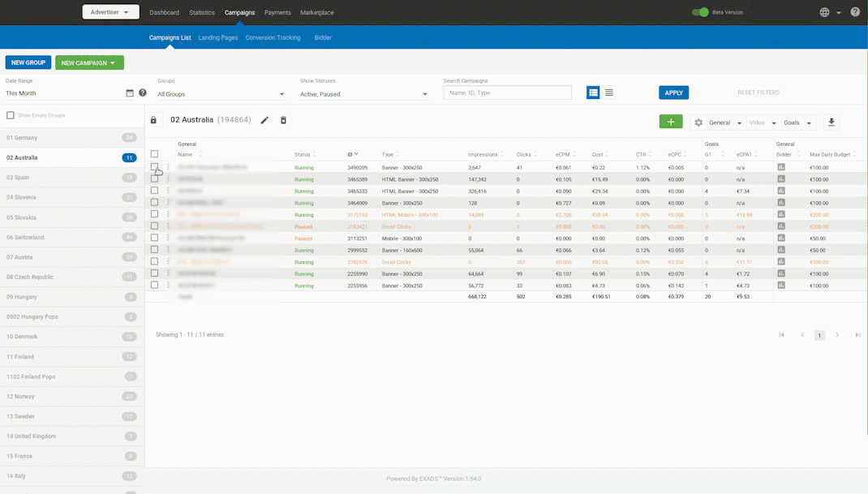Image resolution: width=868 pixels, height=494 pixels.
Task: Click the lock icon next to the group name
Action: 153,119
